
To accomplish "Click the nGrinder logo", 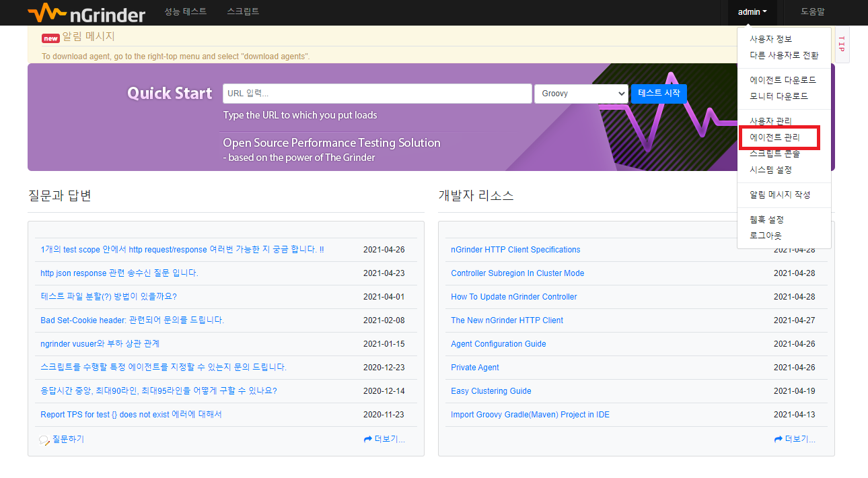I will pos(86,12).
